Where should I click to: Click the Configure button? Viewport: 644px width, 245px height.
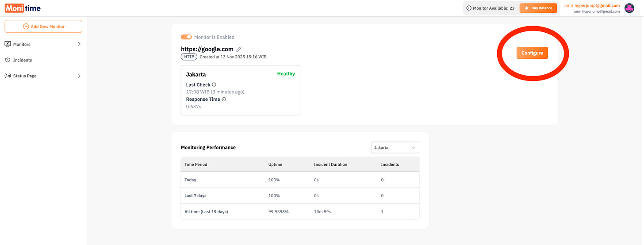pos(532,53)
